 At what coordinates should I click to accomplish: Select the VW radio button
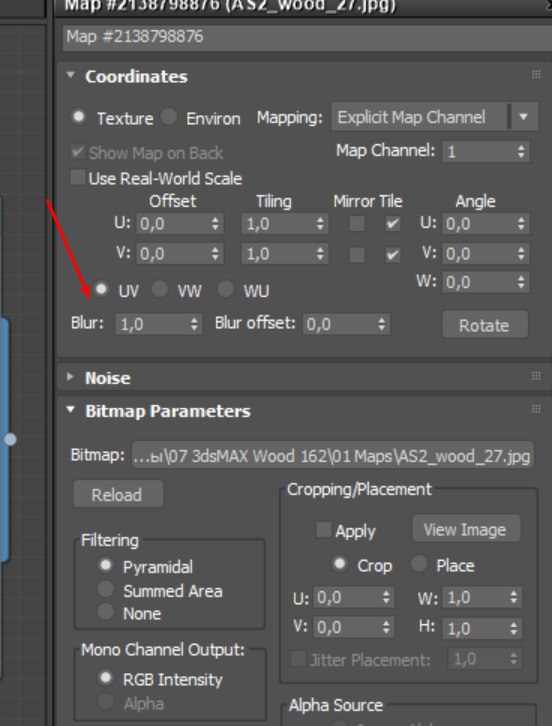point(160,289)
